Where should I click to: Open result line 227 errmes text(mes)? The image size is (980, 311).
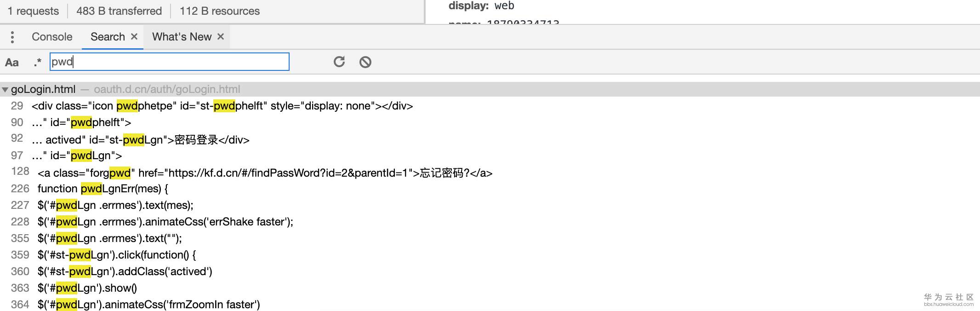[115, 205]
